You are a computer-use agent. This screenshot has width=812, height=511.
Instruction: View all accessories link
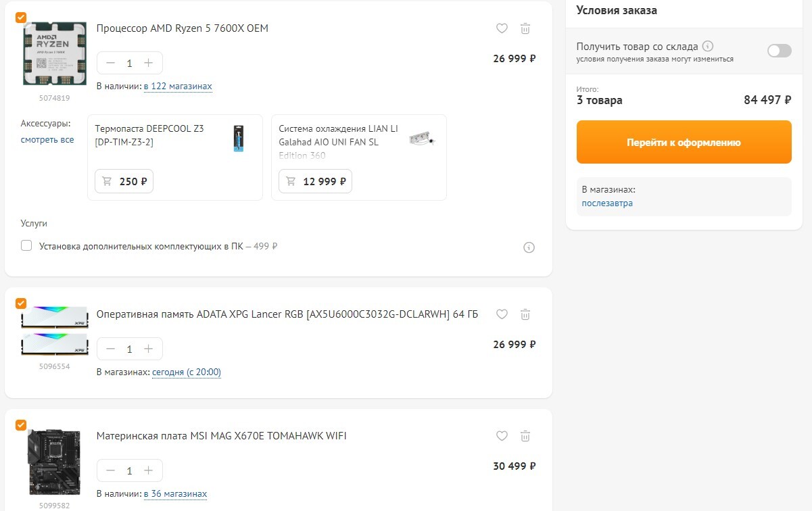(x=47, y=140)
